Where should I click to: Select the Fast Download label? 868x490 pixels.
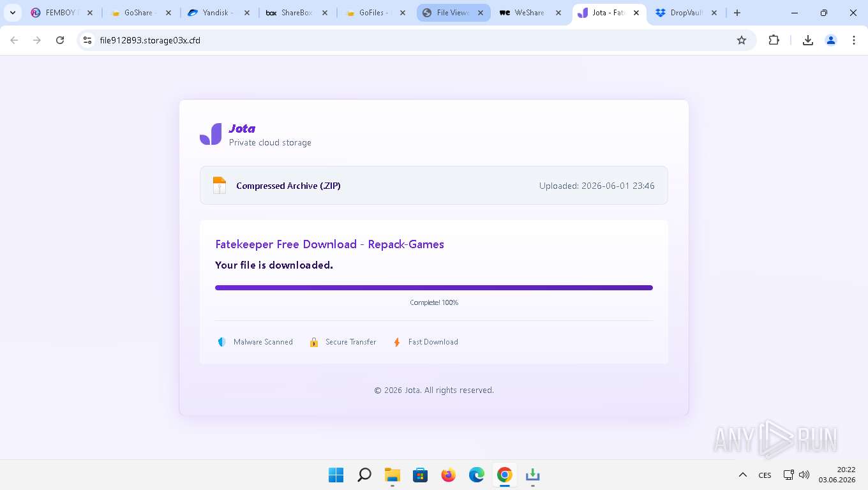433,342
